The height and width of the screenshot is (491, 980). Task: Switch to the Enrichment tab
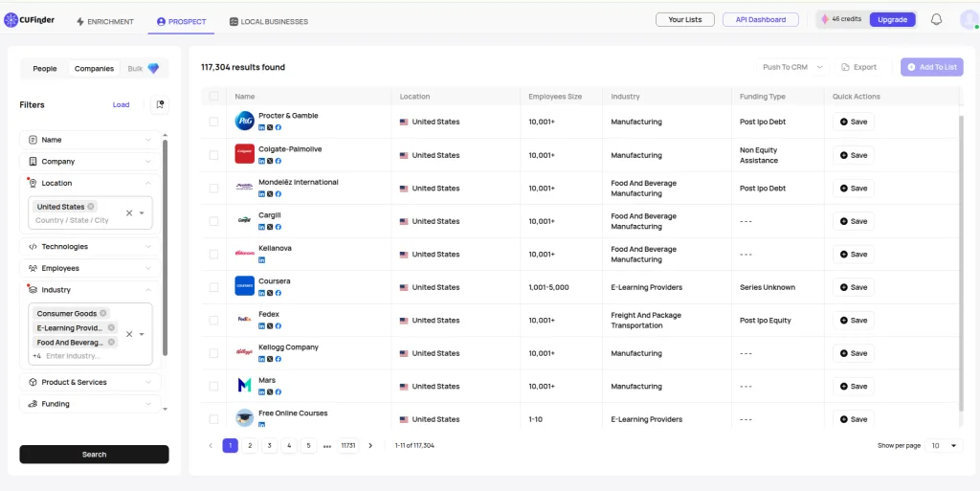point(105,21)
